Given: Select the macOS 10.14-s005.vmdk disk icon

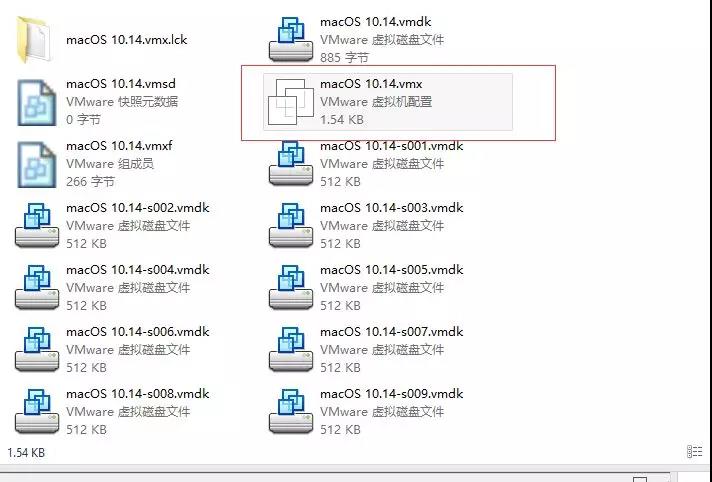Looking at the screenshot, I should pyautogui.click(x=291, y=288).
